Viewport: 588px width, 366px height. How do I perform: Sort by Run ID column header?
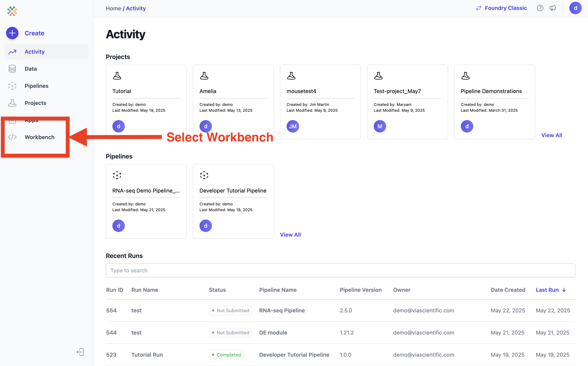[115, 290]
